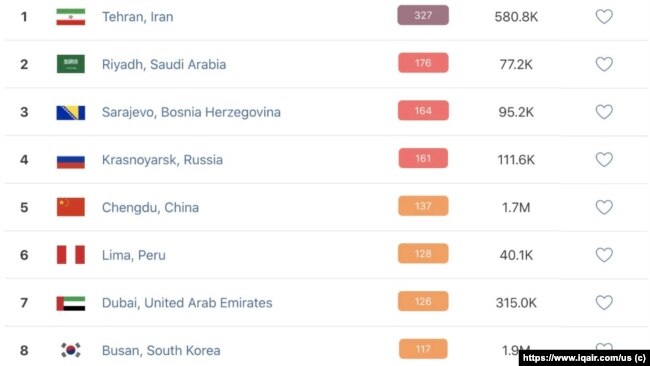Click the South Korea flag icon

71,350
